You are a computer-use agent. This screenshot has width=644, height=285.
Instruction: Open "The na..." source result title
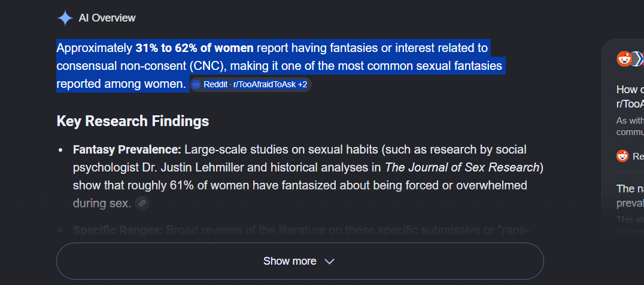coord(630,196)
